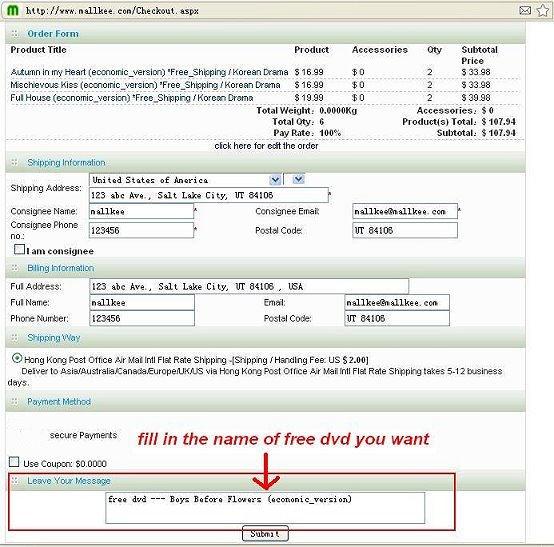Click the Submit button
The width and height of the screenshot is (554, 547).
point(265,534)
